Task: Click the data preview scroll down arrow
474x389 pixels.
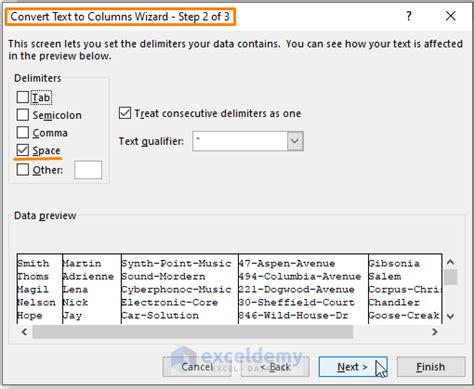Action: pos(450,316)
